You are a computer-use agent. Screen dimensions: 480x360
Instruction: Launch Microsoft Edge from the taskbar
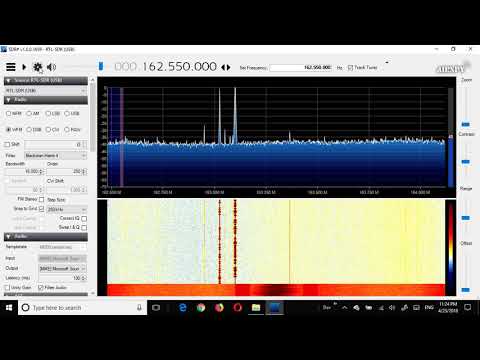(183, 307)
